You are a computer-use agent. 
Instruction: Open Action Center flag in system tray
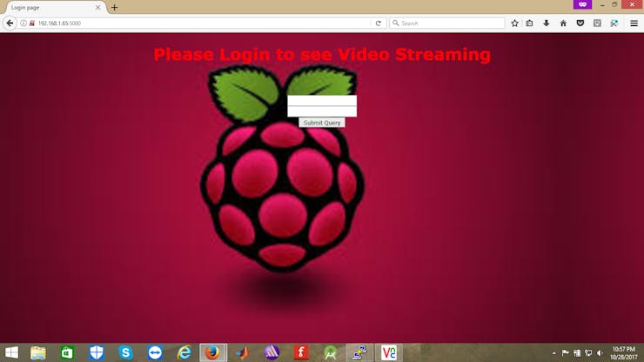click(565, 352)
